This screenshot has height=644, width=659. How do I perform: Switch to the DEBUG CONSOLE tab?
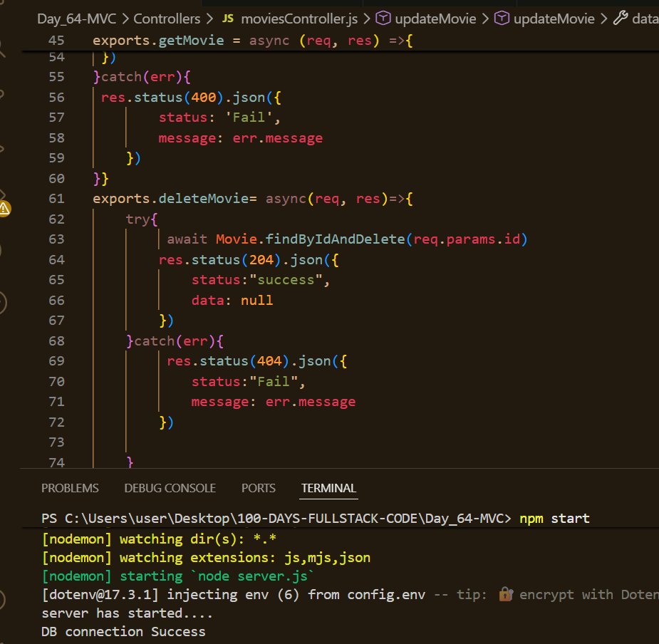[170, 488]
